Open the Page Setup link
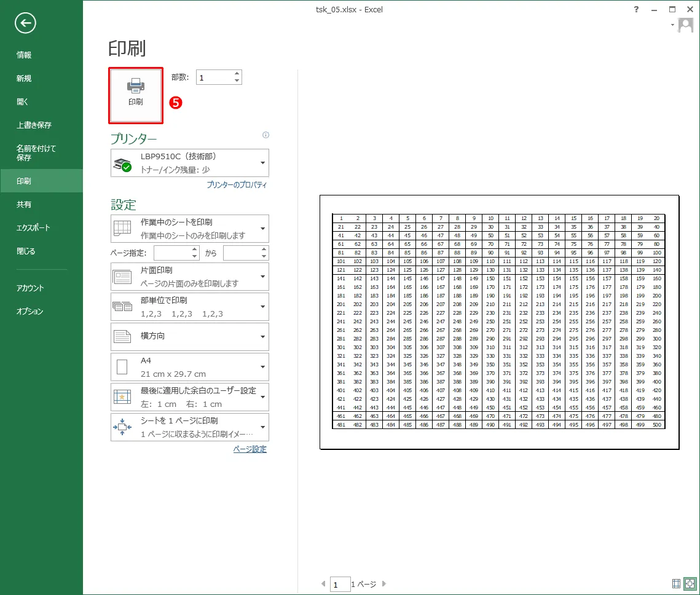 [x=250, y=449]
